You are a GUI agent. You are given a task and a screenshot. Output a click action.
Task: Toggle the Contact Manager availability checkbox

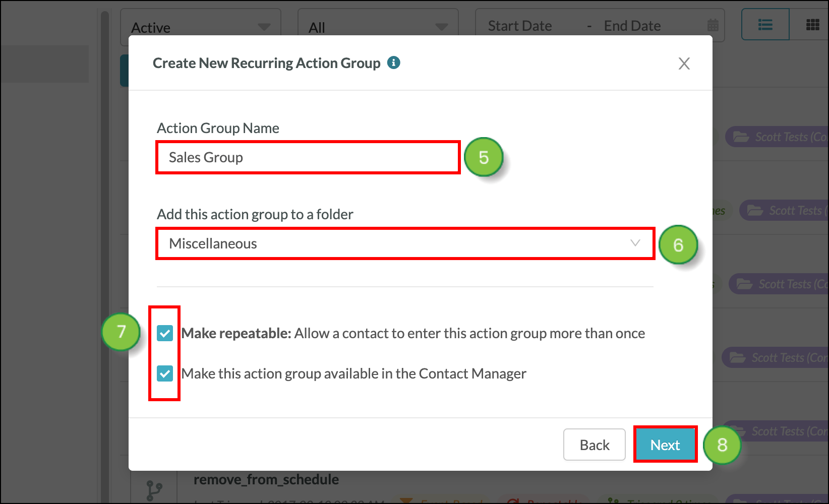click(165, 373)
